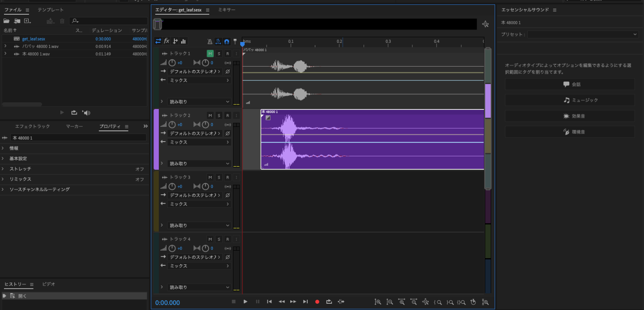The width and height of the screenshot is (644, 310).
Task: Unmute トラック 1 with M button
Action: point(210,54)
